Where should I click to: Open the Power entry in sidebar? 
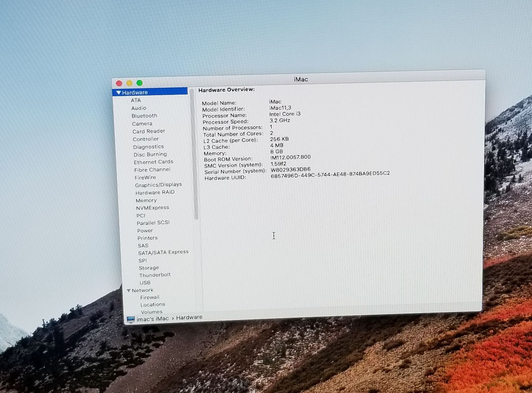click(x=145, y=230)
